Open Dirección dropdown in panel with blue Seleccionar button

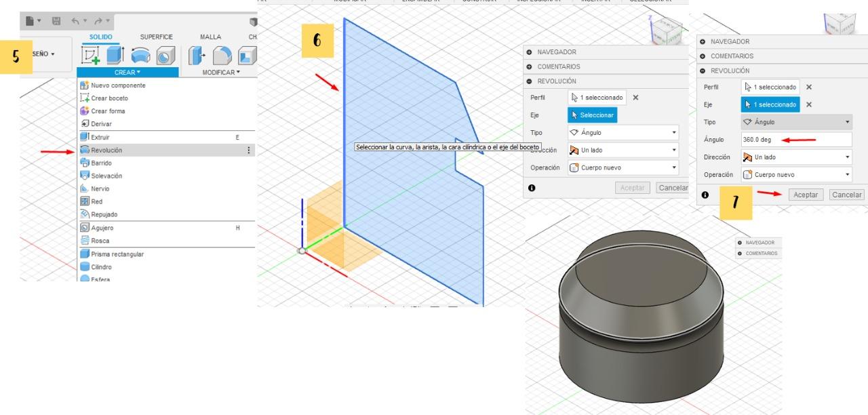623,150
